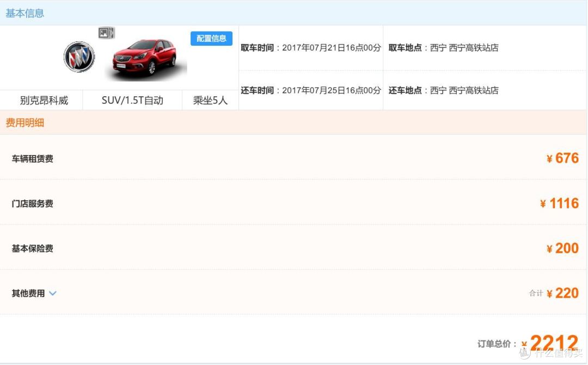Viewport: 588px width, 365px height.
Task: Click the 配置信息 button
Action: (x=211, y=38)
